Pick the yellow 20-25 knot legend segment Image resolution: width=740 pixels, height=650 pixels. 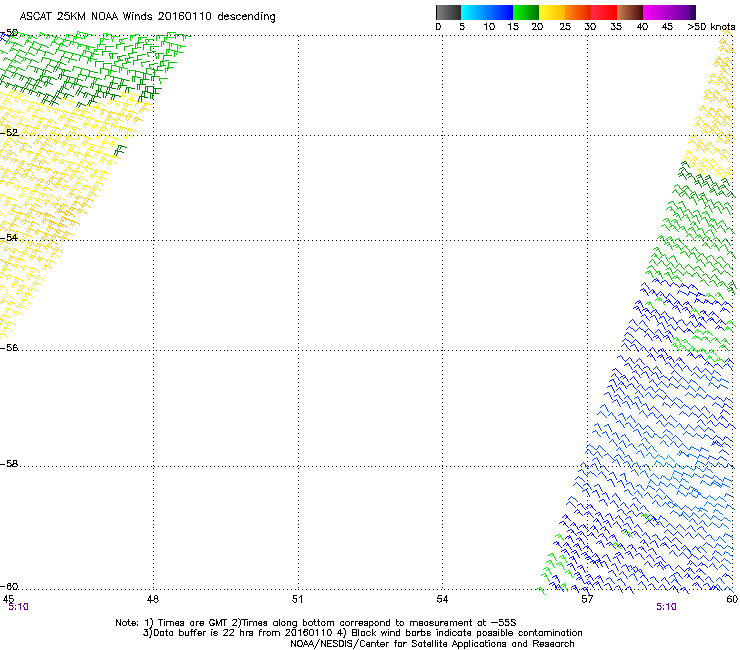(552, 12)
